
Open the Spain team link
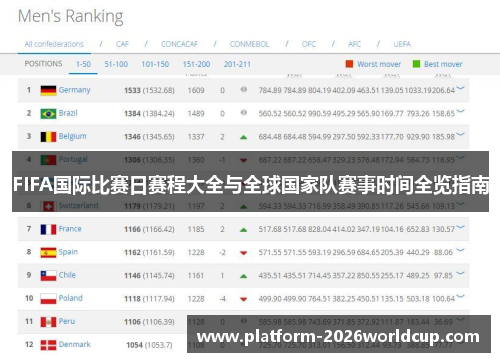[68, 252]
